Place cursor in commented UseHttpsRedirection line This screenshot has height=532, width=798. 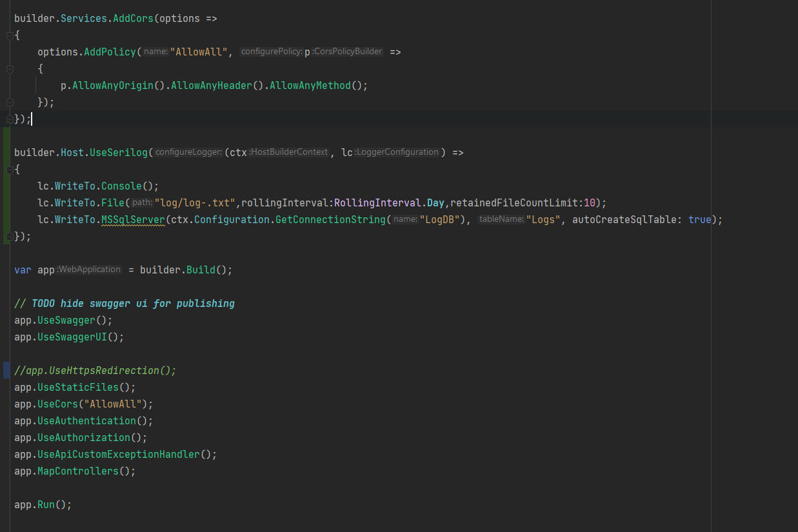tap(95, 371)
